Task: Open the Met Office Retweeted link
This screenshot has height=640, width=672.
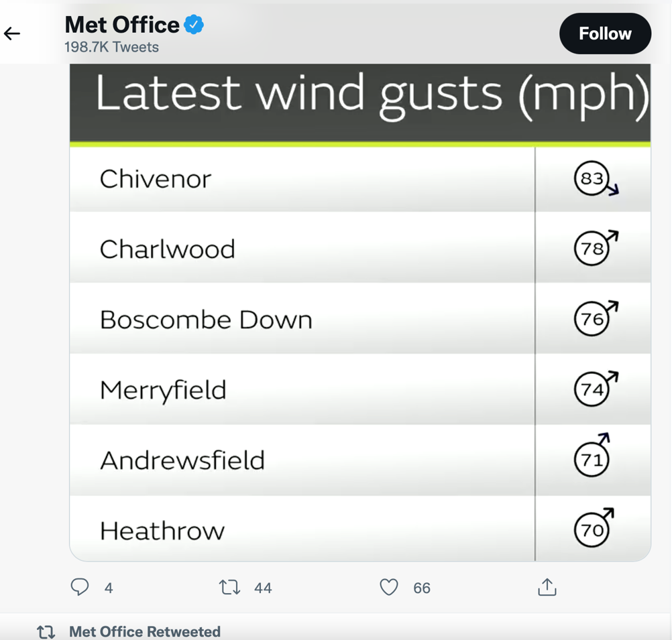Action: (145, 631)
